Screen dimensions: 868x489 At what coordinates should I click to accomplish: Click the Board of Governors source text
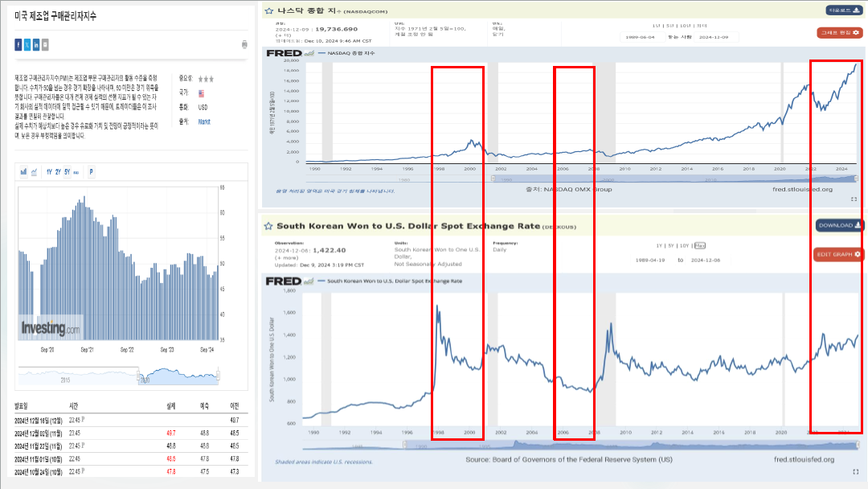point(569,460)
